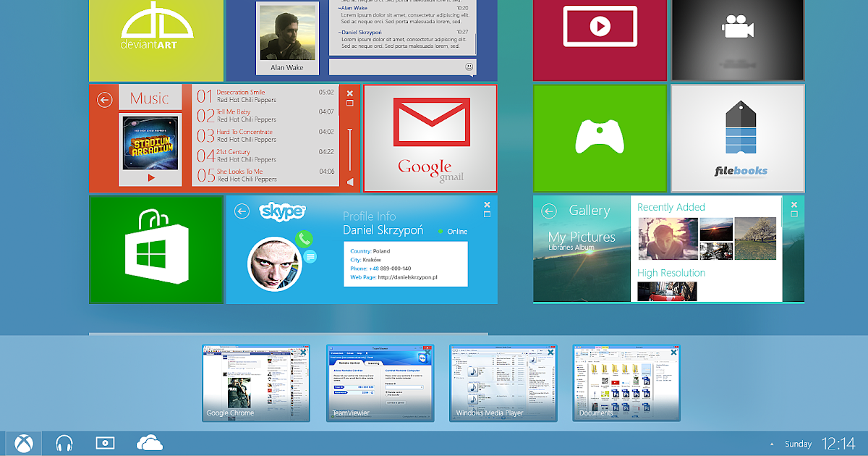Open the cloud icon on taskbar

pyautogui.click(x=148, y=442)
